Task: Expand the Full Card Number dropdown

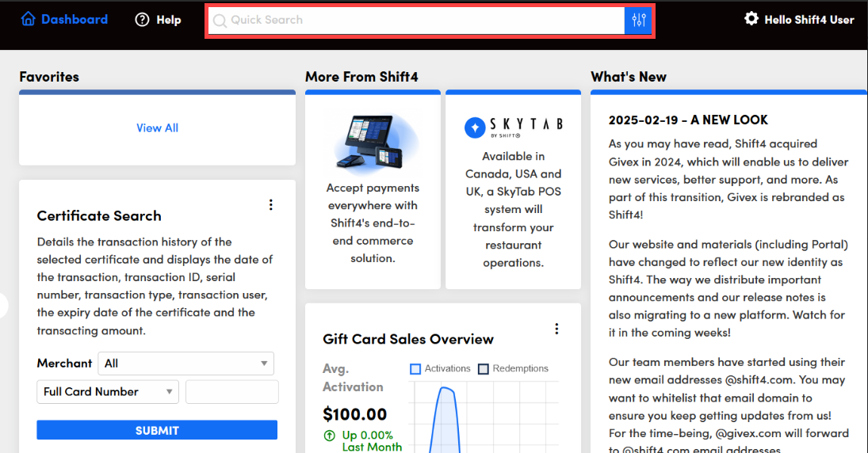Action: tap(108, 391)
